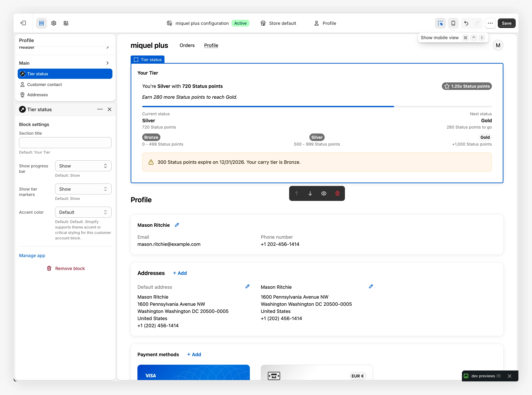Click the Active status badge

pyautogui.click(x=240, y=23)
